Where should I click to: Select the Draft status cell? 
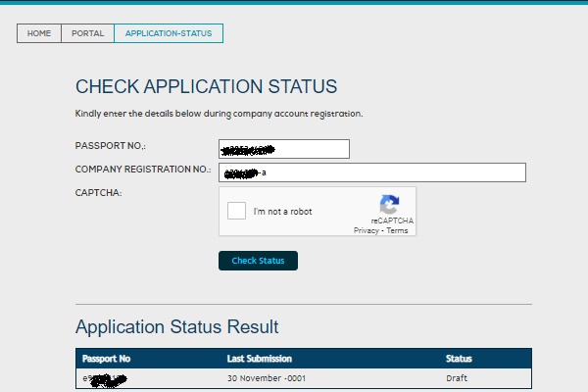pyautogui.click(x=457, y=378)
